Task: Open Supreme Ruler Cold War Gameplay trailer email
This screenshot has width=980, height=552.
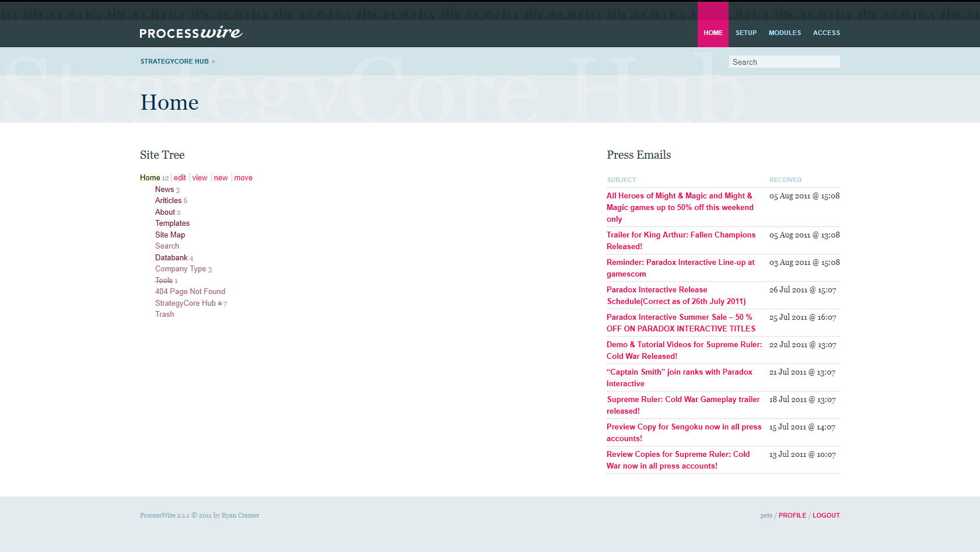Action: point(683,406)
